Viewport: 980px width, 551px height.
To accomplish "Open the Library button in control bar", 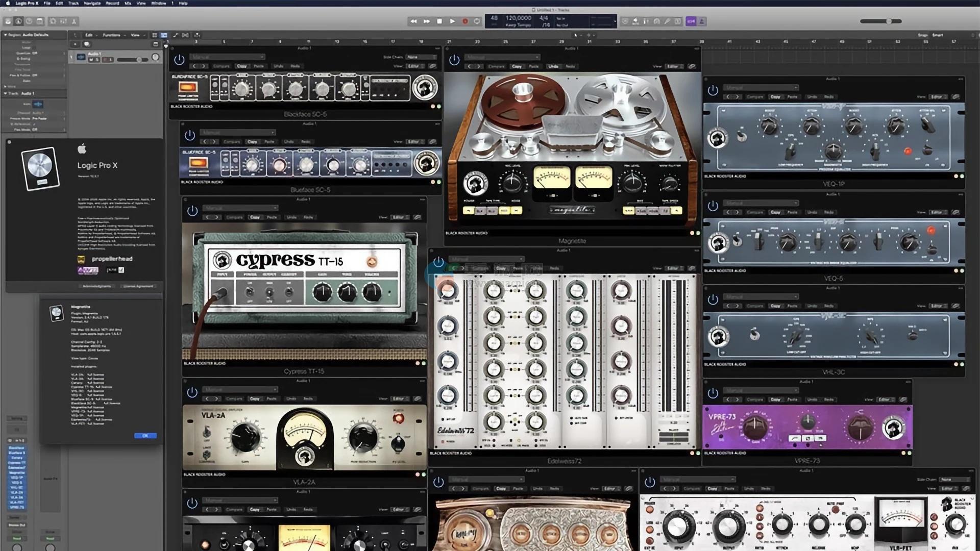I will 8,21.
